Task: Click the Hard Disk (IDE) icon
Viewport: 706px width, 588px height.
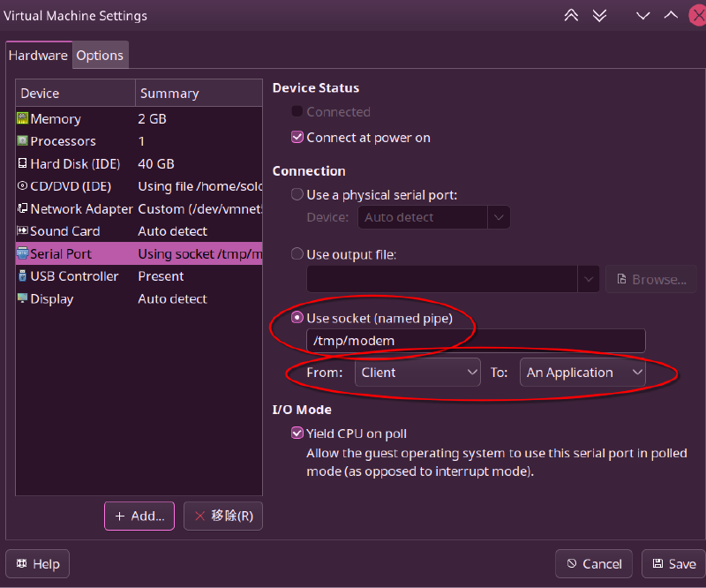Action: (x=23, y=163)
